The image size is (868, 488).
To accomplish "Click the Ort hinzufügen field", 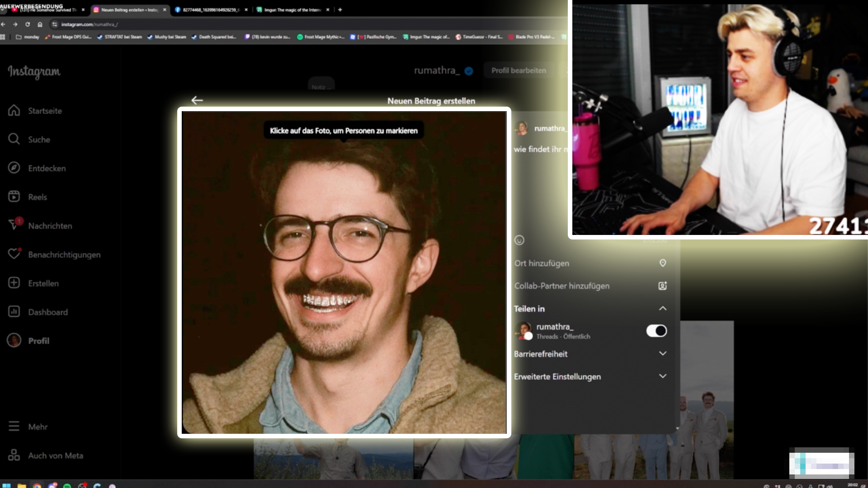I will click(x=590, y=263).
